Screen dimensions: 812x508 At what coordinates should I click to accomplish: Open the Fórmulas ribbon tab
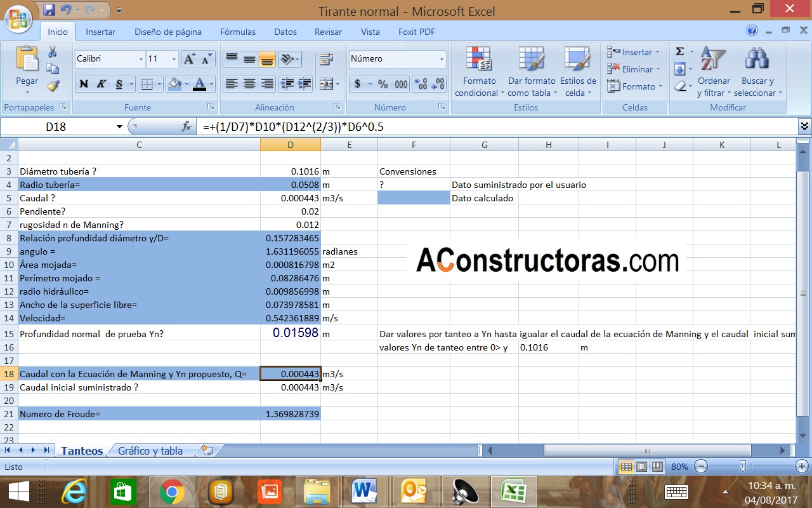(x=238, y=32)
